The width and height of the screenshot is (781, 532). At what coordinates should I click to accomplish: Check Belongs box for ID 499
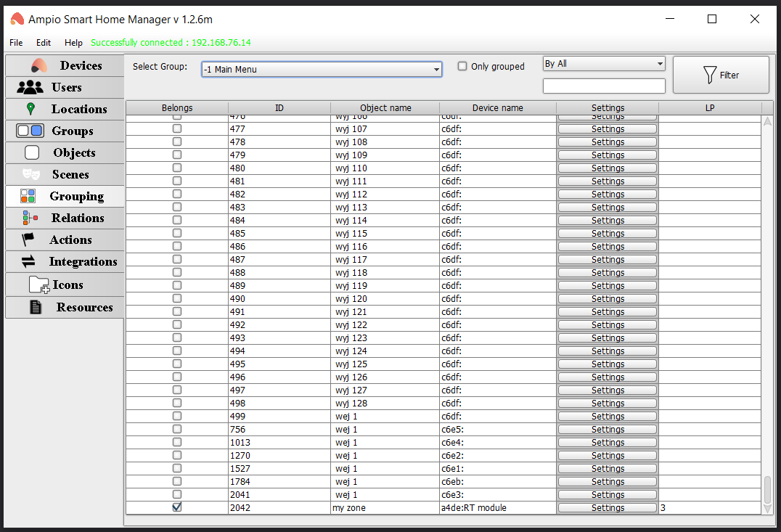pyautogui.click(x=177, y=416)
